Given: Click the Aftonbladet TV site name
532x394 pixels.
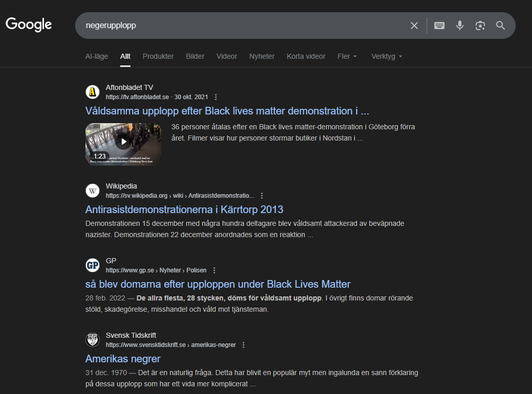Looking at the screenshot, I should pyautogui.click(x=129, y=87).
